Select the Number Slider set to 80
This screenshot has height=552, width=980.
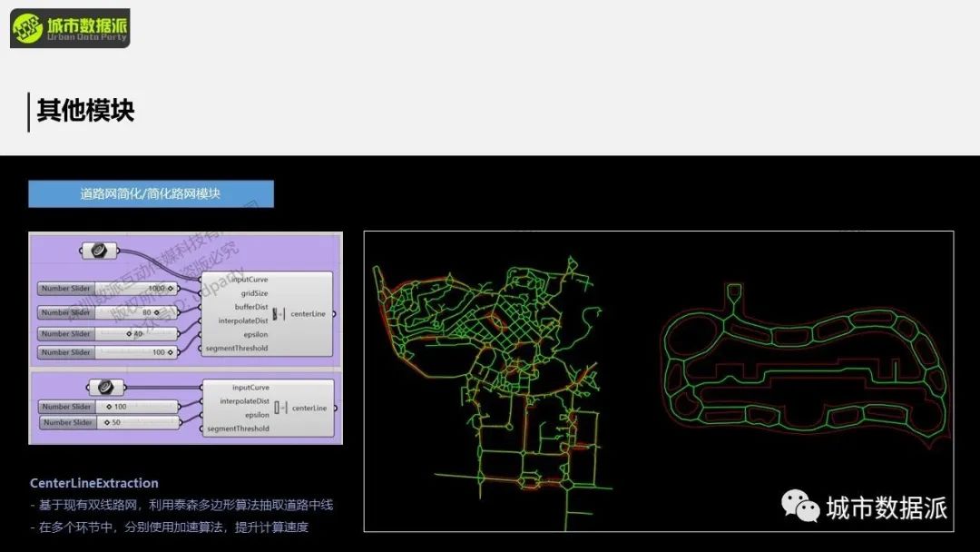[x=107, y=312]
